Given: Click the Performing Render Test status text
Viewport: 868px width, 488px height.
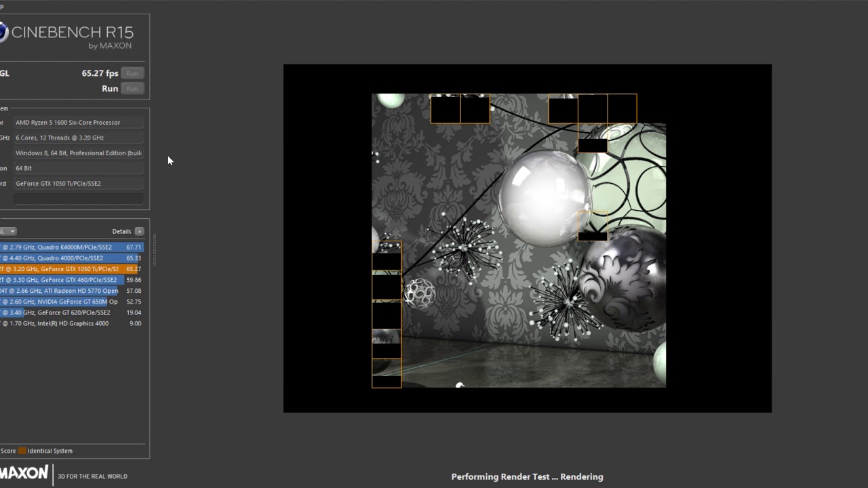Looking at the screenshot, I should (x=527, y=476).
